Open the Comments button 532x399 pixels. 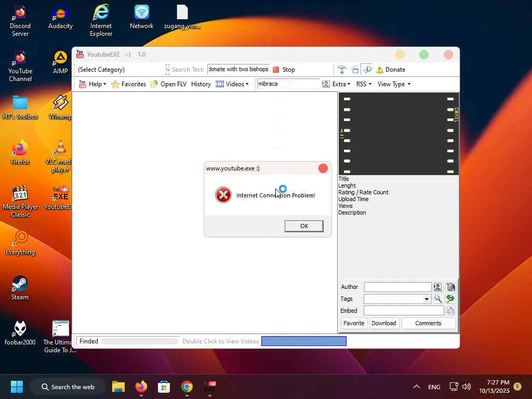pos(428,323)
